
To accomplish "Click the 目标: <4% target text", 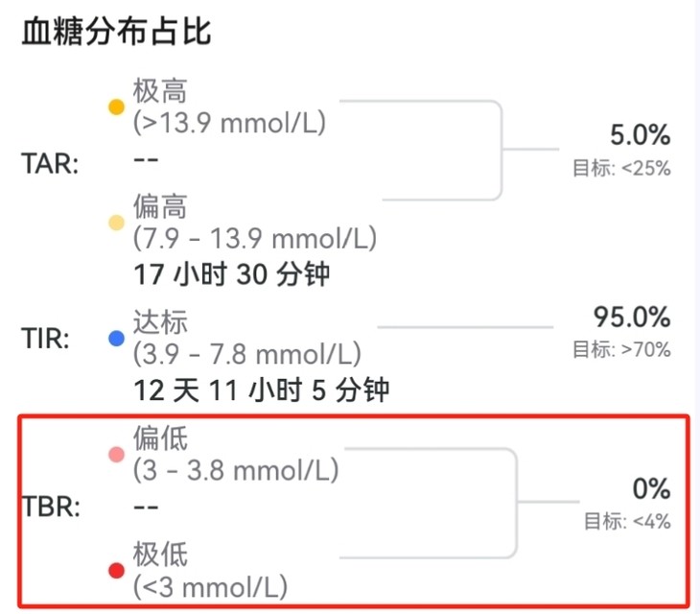I will (x=628, y=522).
